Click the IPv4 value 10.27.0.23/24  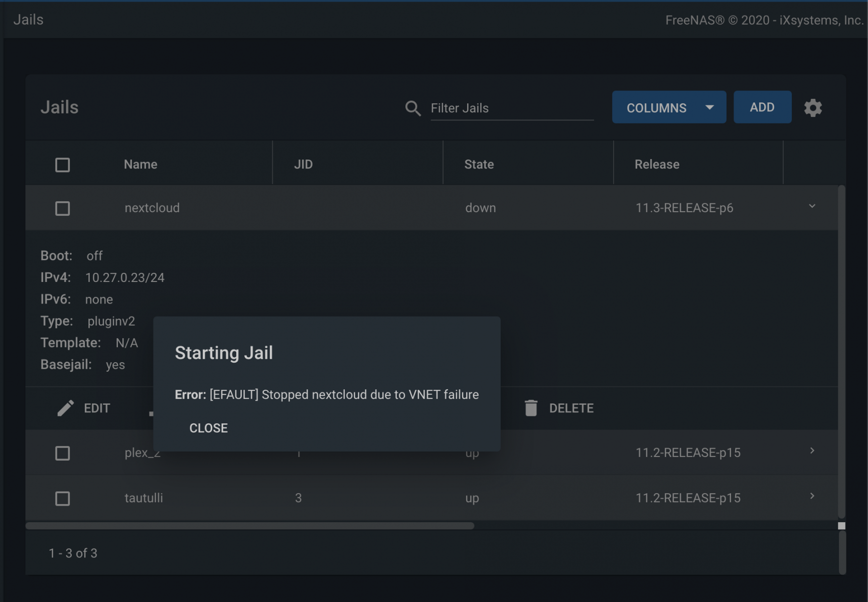click(x=124, y=277)
